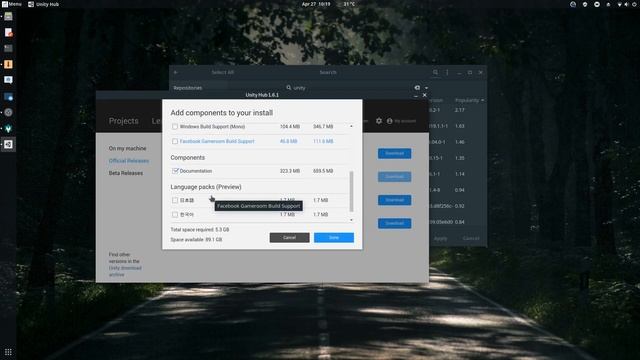This screenshot has height=360, width=640.
Task: Tick the Korean language pack checkbox
Action: (175, 214)
